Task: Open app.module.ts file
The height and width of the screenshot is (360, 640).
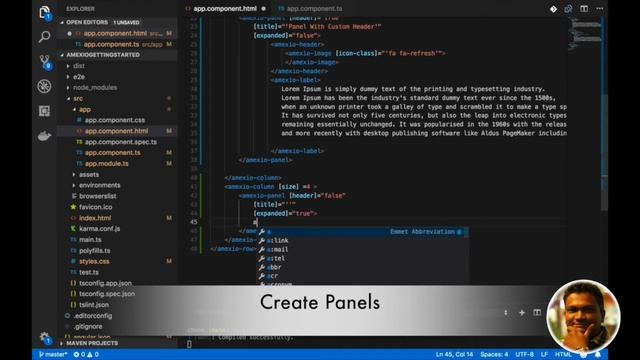Action: coord(107,164)
